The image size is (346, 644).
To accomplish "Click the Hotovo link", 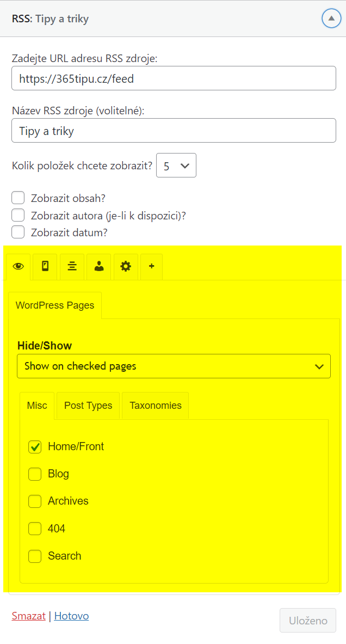I will (x=71, y=616).
